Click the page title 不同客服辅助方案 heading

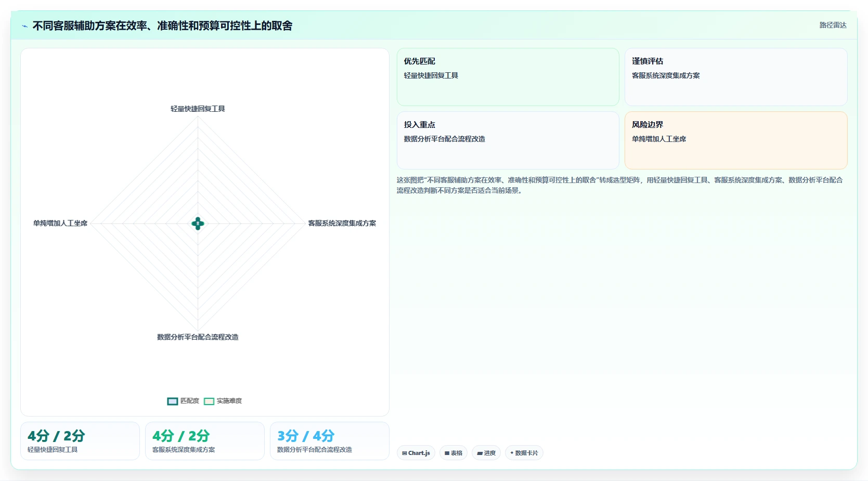(162, 25)
